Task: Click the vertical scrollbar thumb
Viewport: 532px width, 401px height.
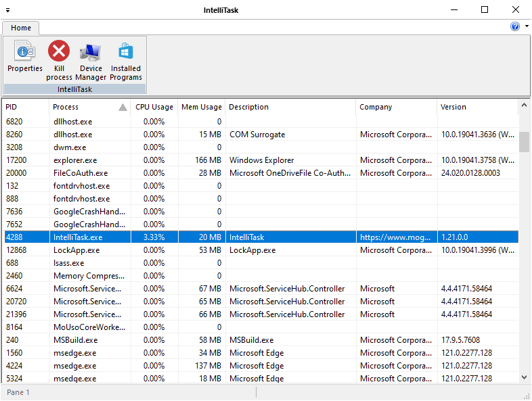Action: tap(524, 142)
